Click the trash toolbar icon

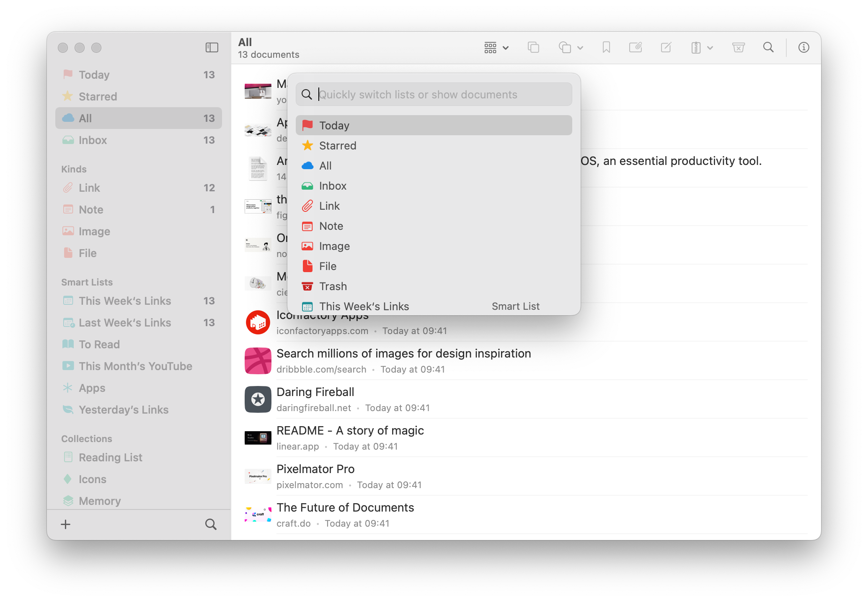[738, 48]
